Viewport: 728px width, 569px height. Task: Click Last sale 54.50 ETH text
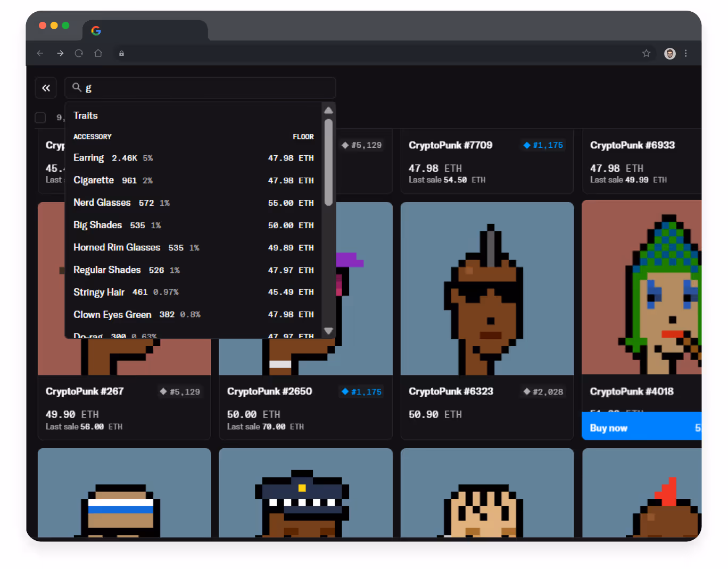[x=447, y=180]
